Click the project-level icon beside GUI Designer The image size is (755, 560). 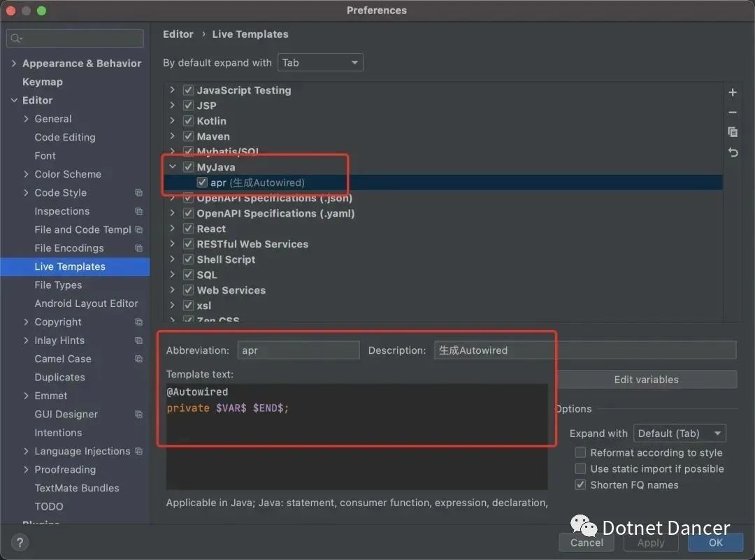138,414
